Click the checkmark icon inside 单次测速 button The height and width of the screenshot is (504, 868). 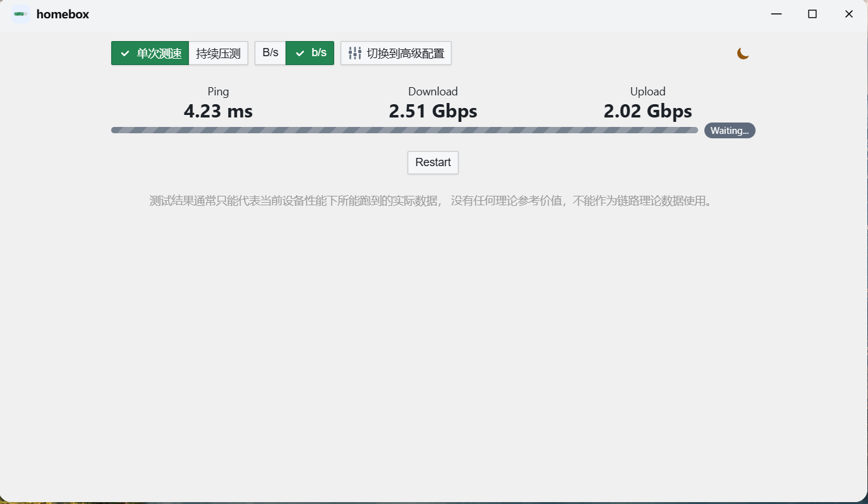pyautogui.click(x=124, y=53)
